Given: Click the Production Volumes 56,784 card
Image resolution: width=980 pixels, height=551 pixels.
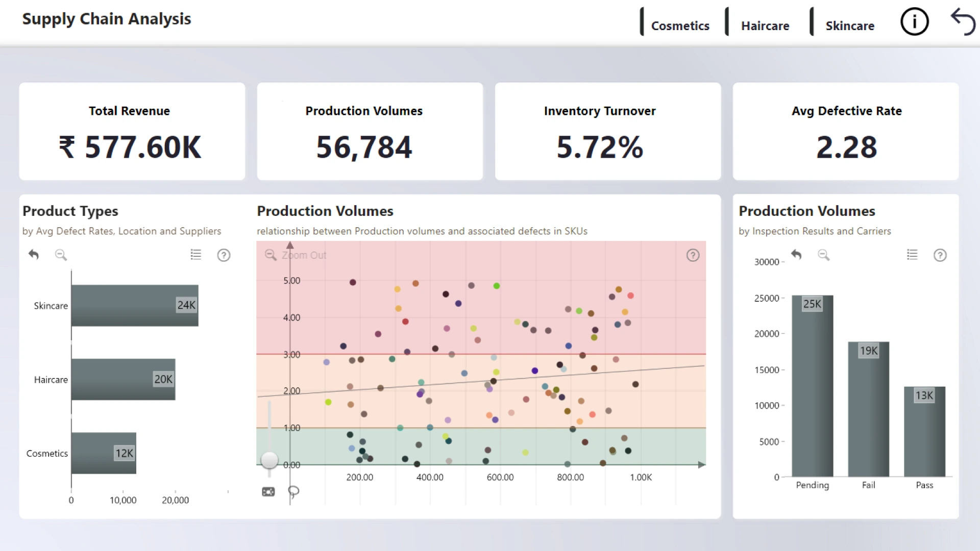Looking at the screenshot, I should pos(370,131).
